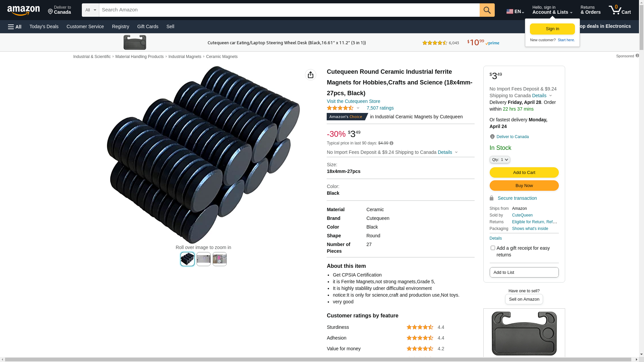The height and width of the screenshot is (362, 644).
Task: Click the Add to Cart button
Action: [x=524, y=173]
